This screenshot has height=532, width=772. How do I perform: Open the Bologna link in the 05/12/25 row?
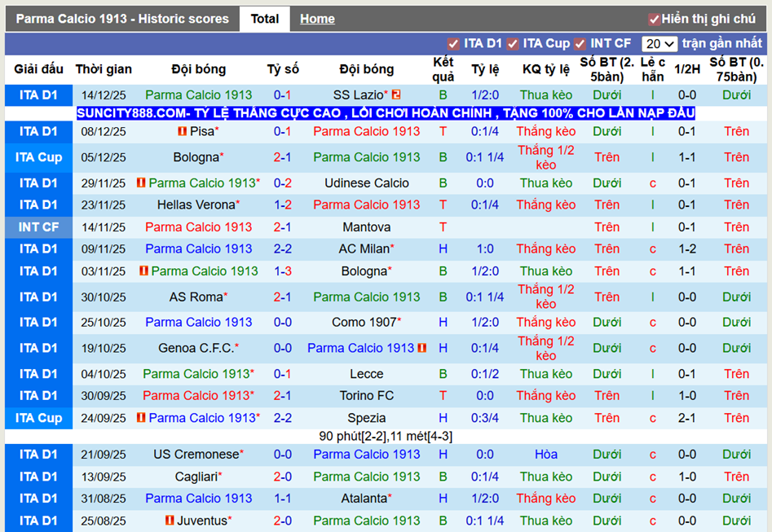point(196,157)
